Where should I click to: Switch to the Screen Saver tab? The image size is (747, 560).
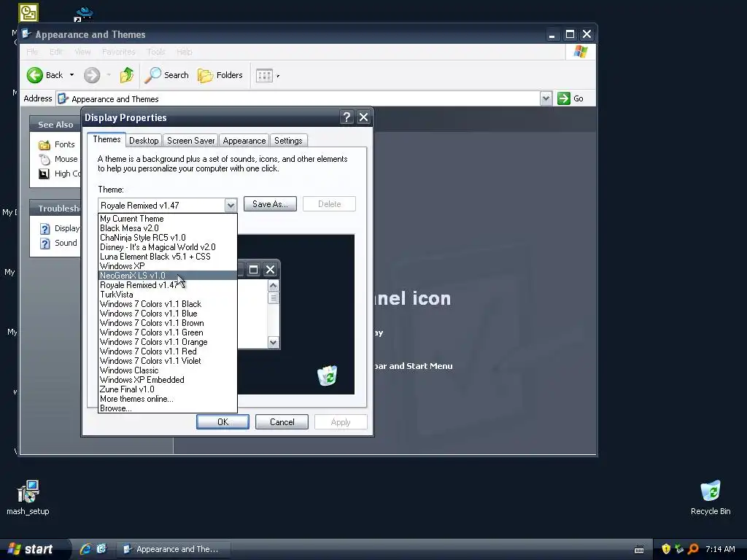(190, 141)
